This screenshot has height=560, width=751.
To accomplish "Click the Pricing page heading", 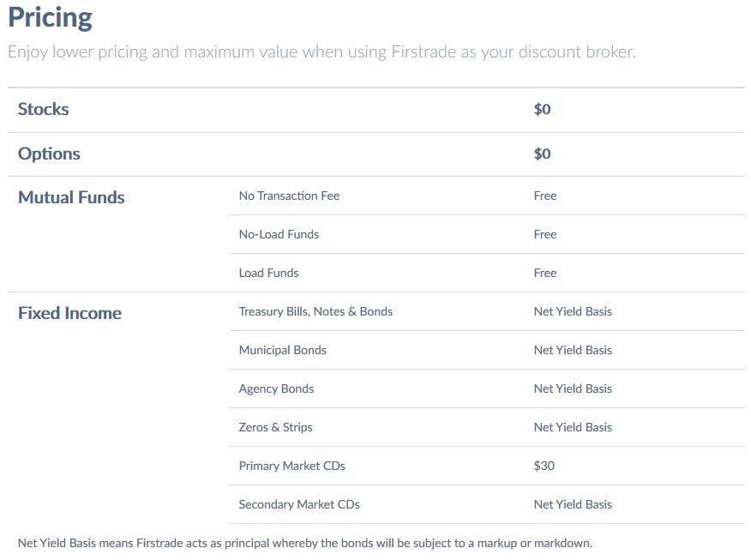I will [x=50, y=18].
